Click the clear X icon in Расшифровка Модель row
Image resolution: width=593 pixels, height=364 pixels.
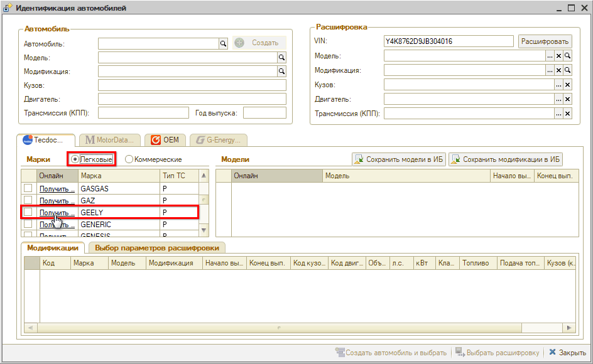tap(558, 56)
